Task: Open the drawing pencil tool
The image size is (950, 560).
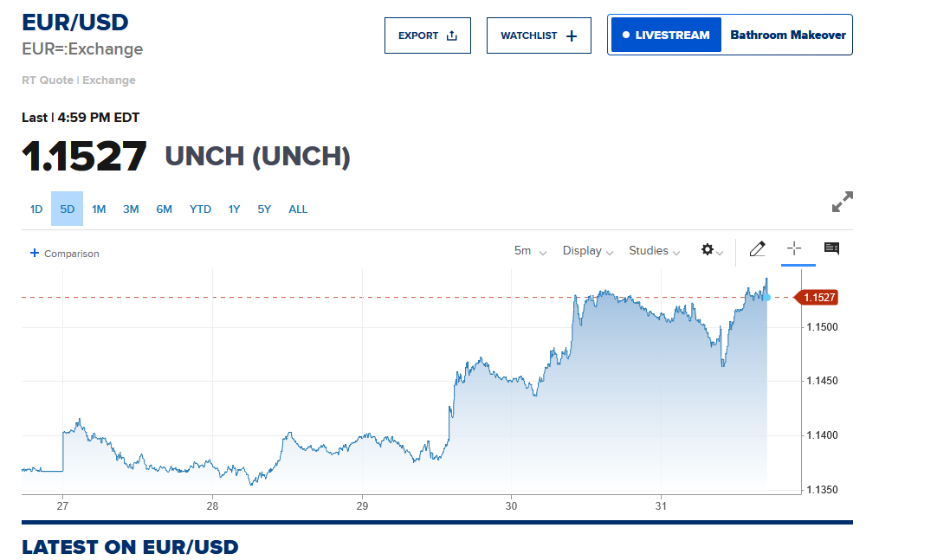Action: click(758, 248)
